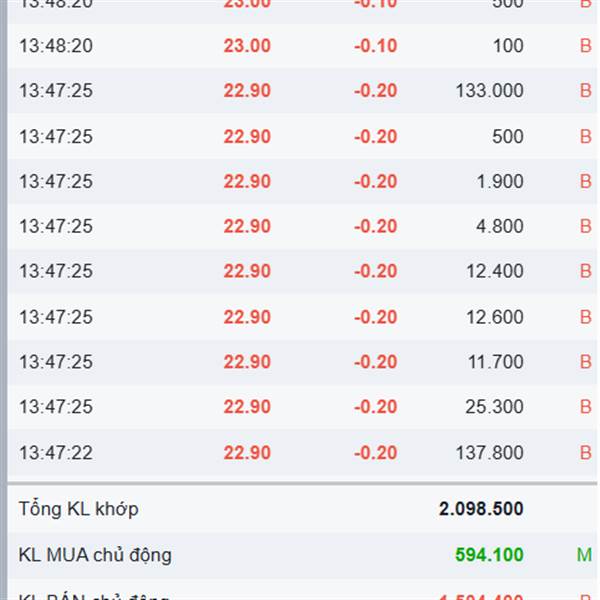Click the 100 volume cell at 13:48:20
The image size is (600, 600).
508,46
